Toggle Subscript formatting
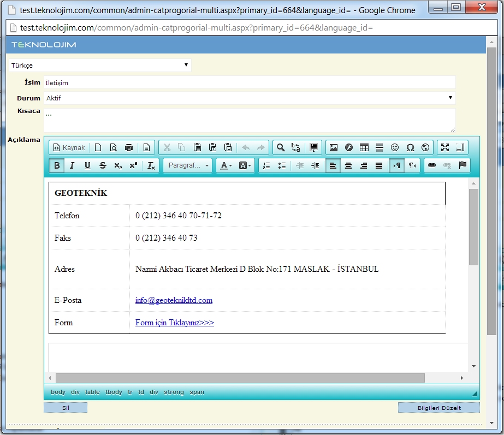 [x=118, y=165]
